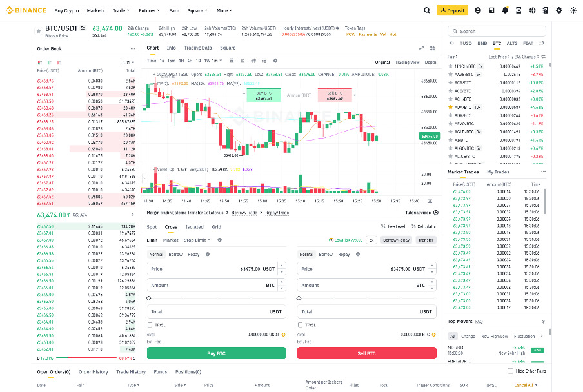Open the language globe icon
The height and width of the screenshot is (392, 583).
532,10
